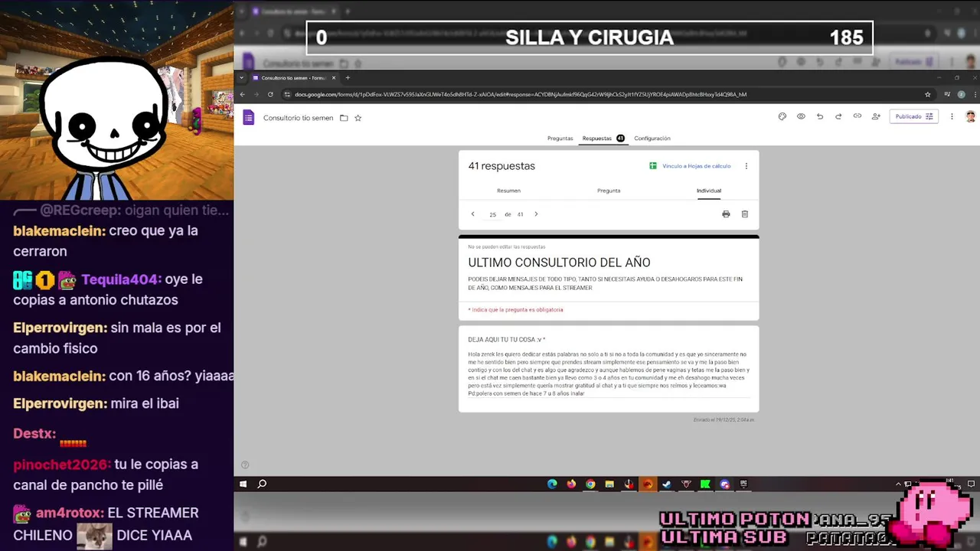Open the customize theme palette icon
The image size is (980, 551).
click(x=782, y=116)
